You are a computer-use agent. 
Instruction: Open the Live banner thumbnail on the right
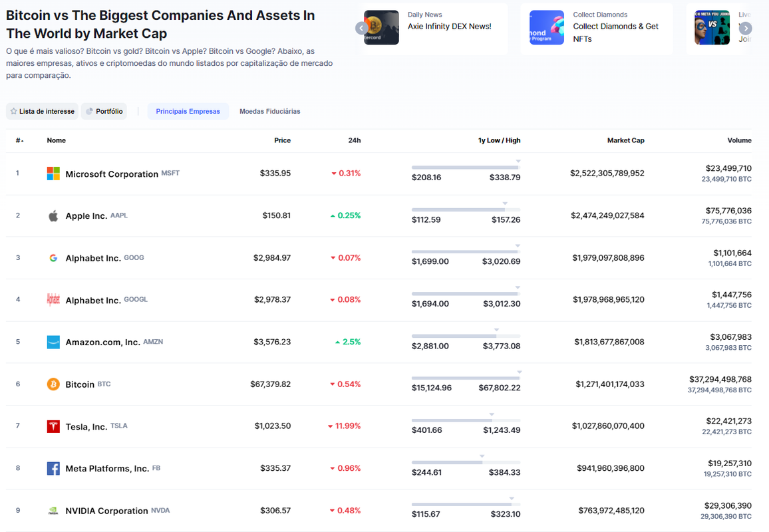(712, 27)
